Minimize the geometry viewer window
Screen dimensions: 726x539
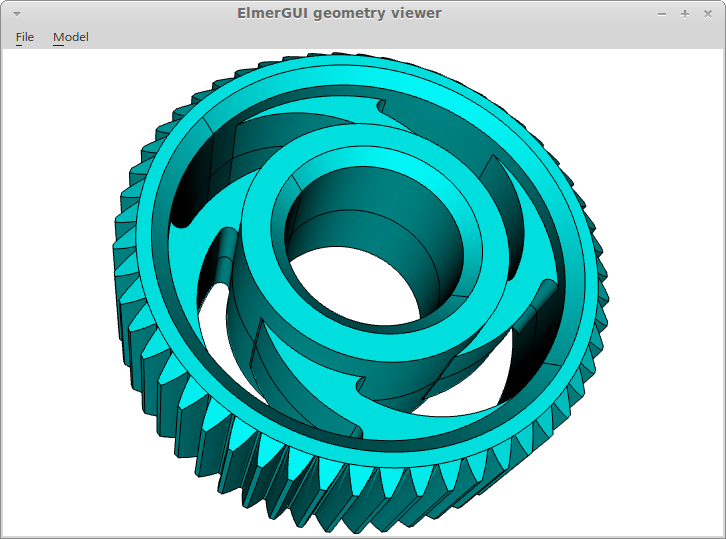click(x=662, y=14)
